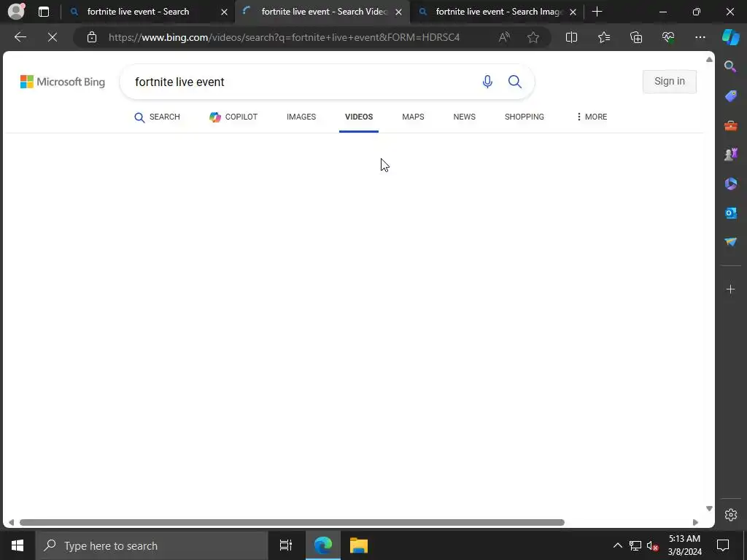Open Edge Settings and more menu

pos(700,37)
